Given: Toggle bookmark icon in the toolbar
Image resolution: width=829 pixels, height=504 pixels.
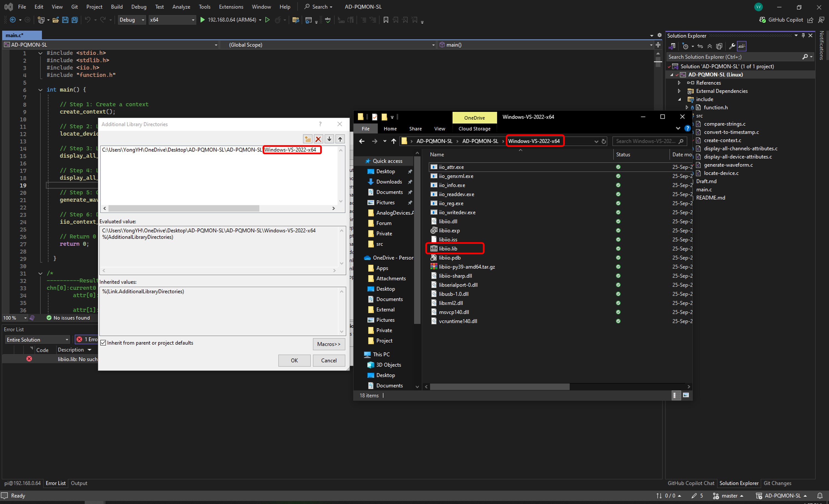Looking at the screenshot, I should (386, 20).
